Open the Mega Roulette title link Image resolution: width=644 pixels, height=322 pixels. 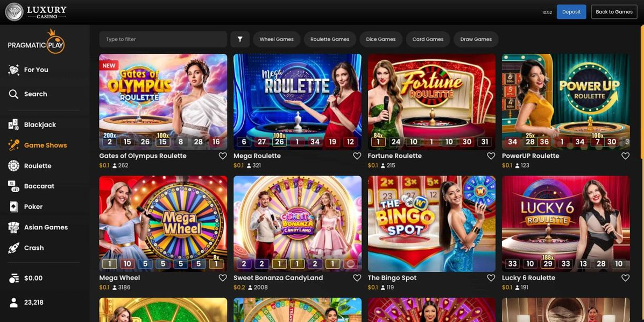257,156
